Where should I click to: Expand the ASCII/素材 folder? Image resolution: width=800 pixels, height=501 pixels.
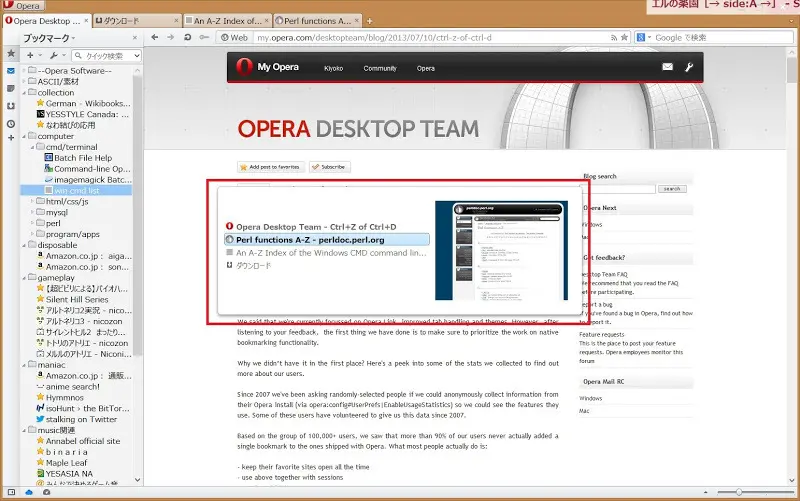coord(24,81)
